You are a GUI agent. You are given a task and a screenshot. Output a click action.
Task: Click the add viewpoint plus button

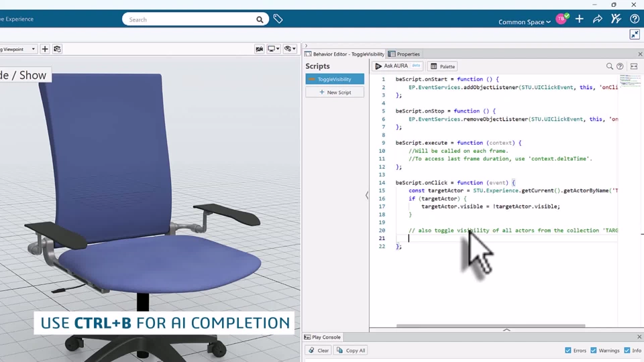click(x=45, y=49)
